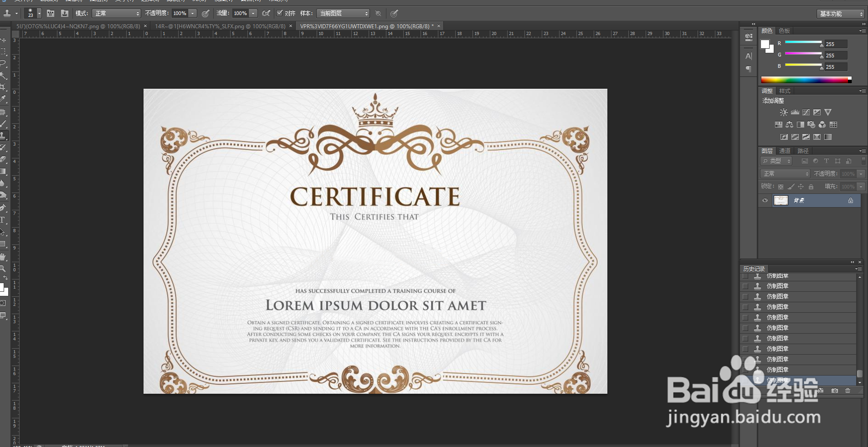The image size is (868, 447).
Task: Toggle lock image pixels brush icon
Action: (791, 187)
